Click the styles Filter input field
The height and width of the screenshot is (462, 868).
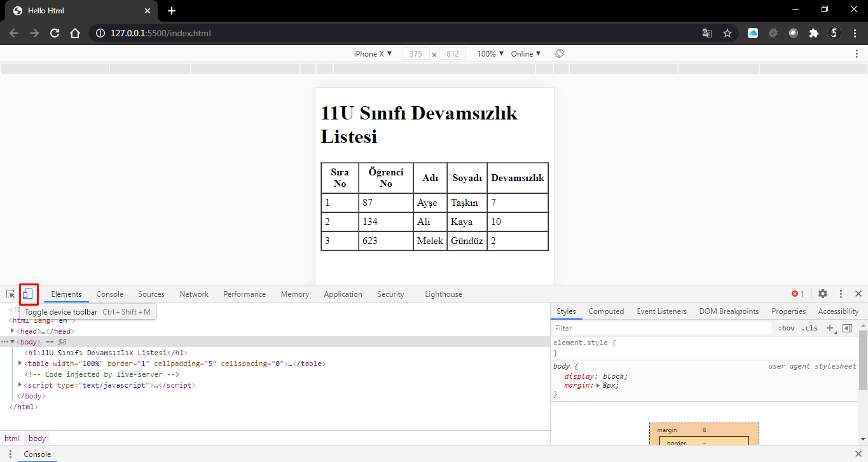[x=661, y=329]
